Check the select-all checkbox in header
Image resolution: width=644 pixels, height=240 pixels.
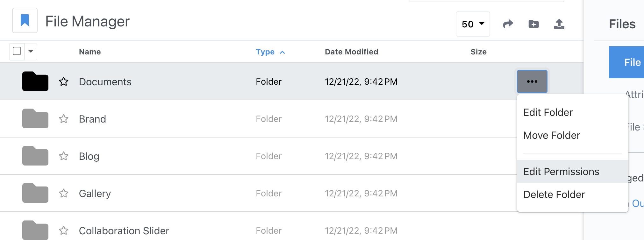(17, 51)
